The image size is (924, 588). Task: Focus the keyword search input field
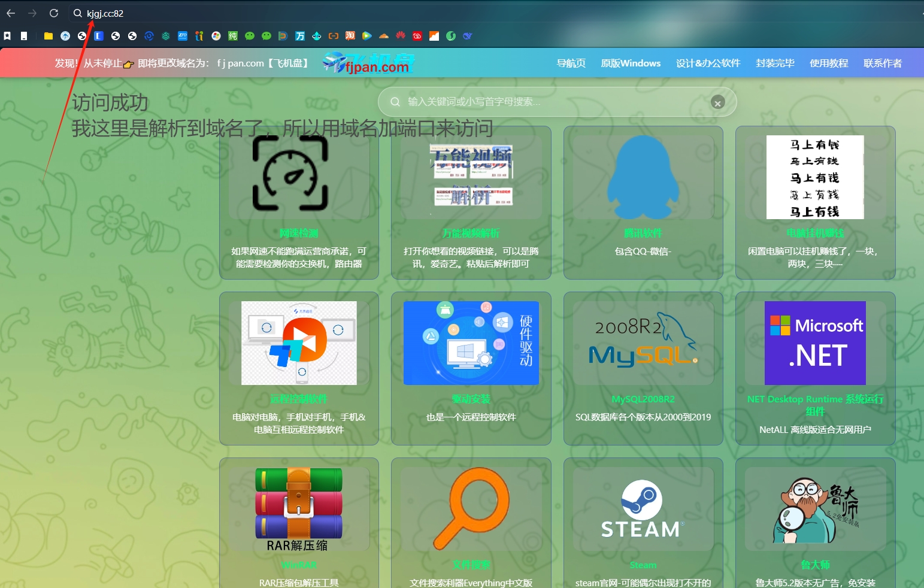(x=557, y=102)
